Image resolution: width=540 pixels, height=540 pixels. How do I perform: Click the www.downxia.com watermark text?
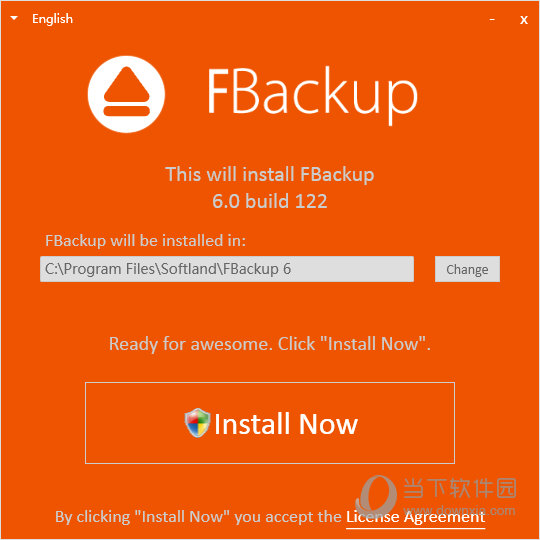(459, 510)
